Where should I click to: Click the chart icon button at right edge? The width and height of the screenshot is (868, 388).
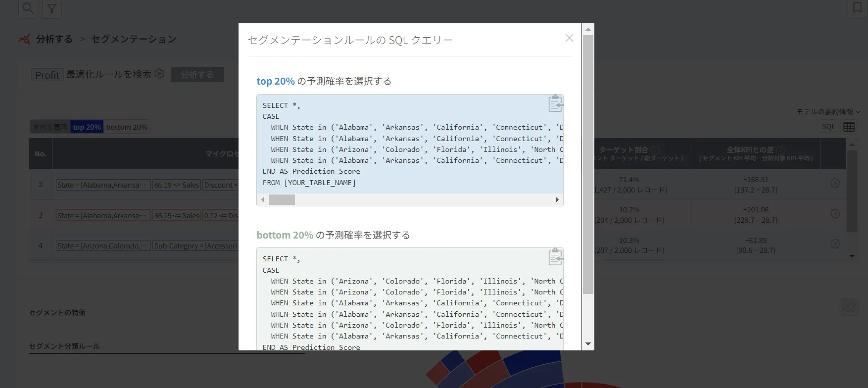pos(849,307)
